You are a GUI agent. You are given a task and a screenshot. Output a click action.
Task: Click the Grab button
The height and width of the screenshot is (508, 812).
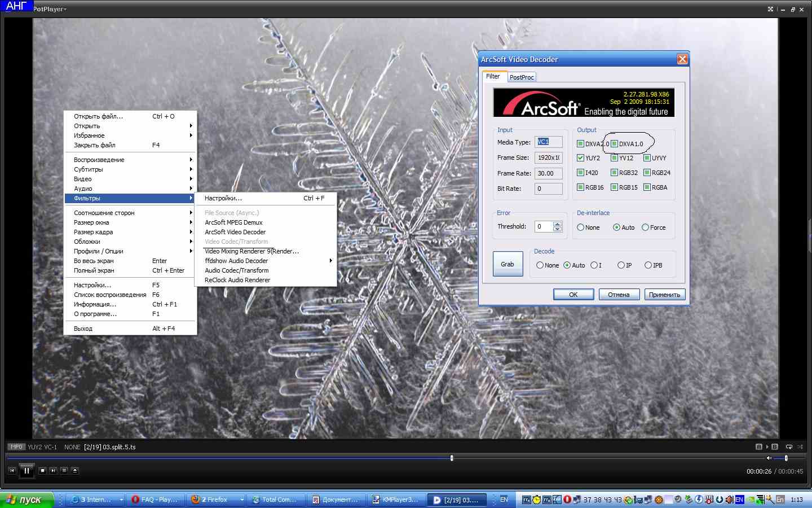[507, 264]
